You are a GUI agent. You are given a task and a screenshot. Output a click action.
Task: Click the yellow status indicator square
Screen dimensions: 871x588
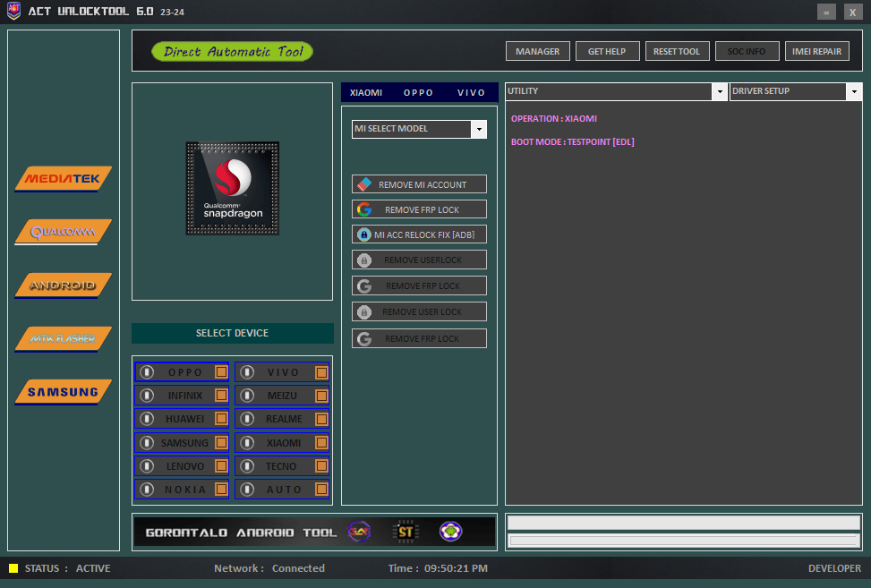point(13,568)
